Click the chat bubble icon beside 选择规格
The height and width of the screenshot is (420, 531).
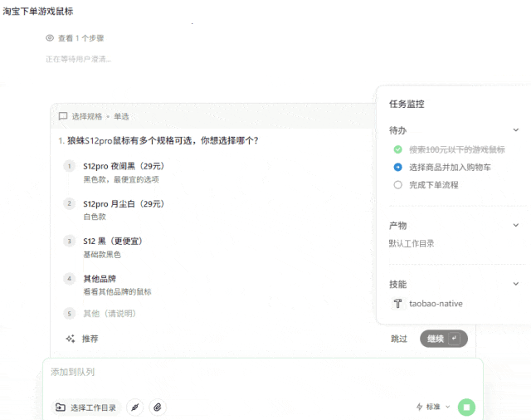click(x=63, y=116)
